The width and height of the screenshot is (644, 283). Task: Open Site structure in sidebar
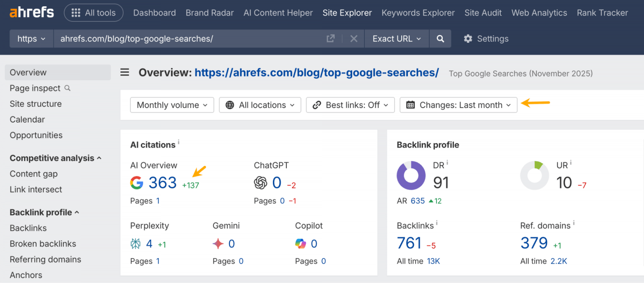pos(36,104)
